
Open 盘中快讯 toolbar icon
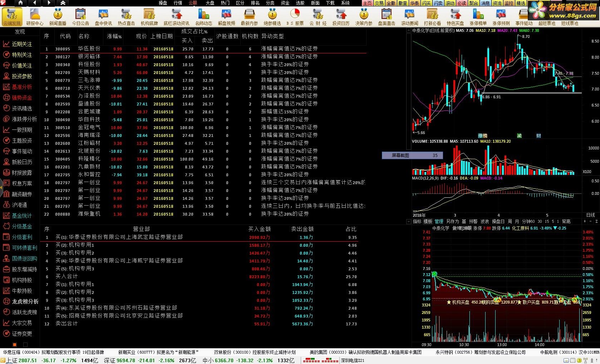[103, 17]
